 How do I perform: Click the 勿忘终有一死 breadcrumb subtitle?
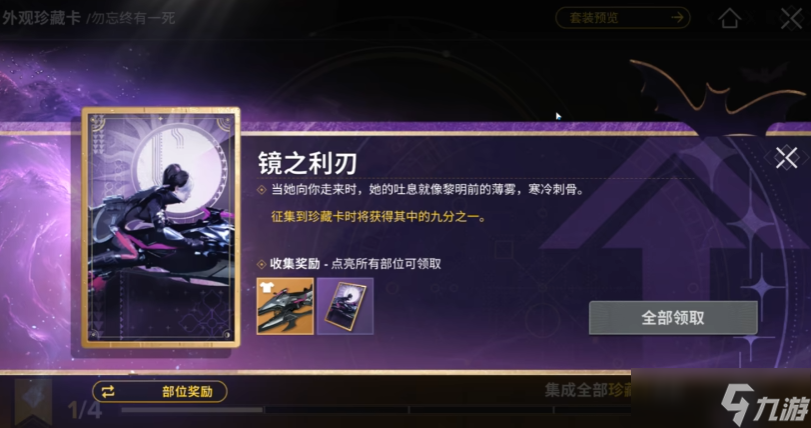[x=131, y=19]
